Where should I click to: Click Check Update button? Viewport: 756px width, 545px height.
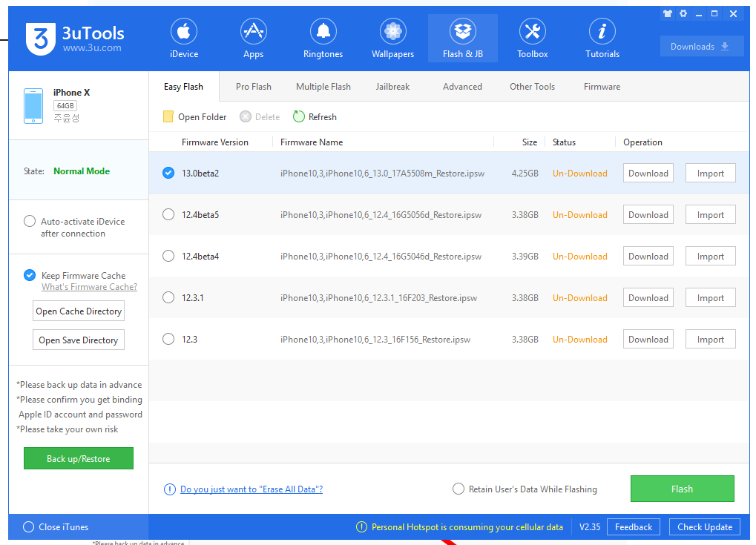(704, 526)
